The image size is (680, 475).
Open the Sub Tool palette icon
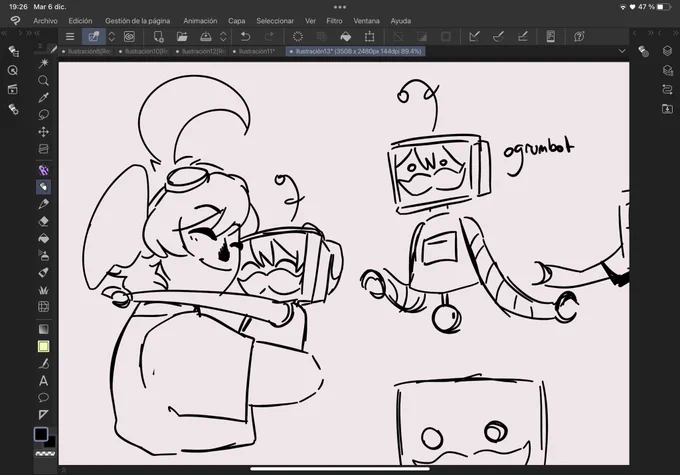[13, 51]
